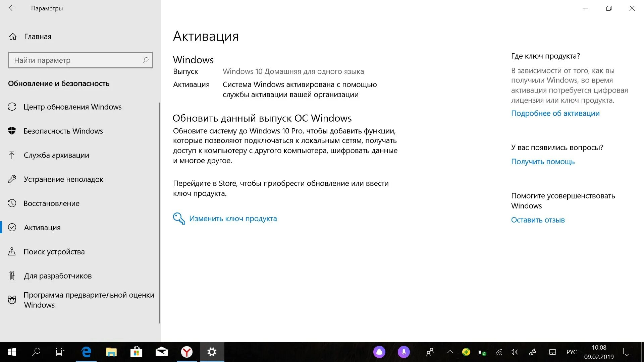The height and width of the screenshot is (362, 644).
Task: Open Task View on the taskbar
Action: pyautogui.click(x=60, y=352)
